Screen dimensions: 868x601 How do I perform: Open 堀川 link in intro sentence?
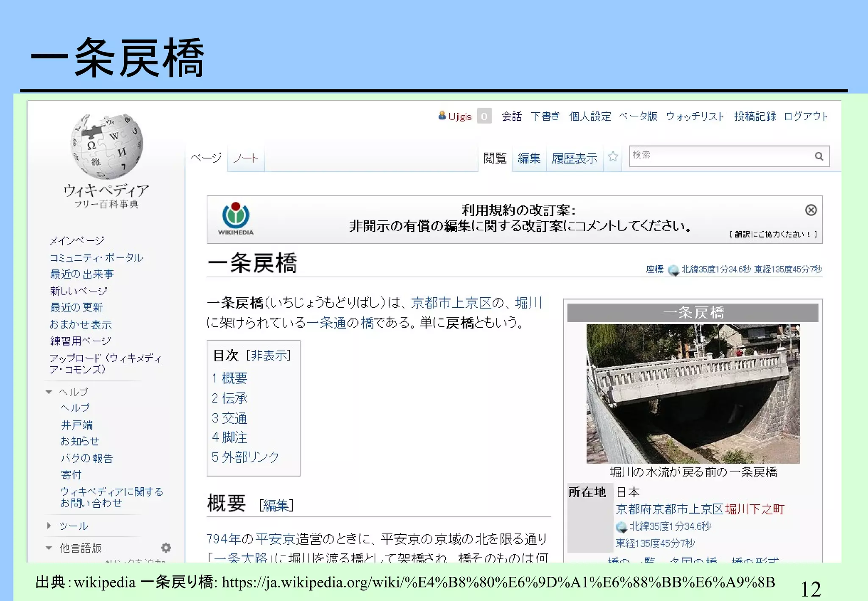click(529, 303)
